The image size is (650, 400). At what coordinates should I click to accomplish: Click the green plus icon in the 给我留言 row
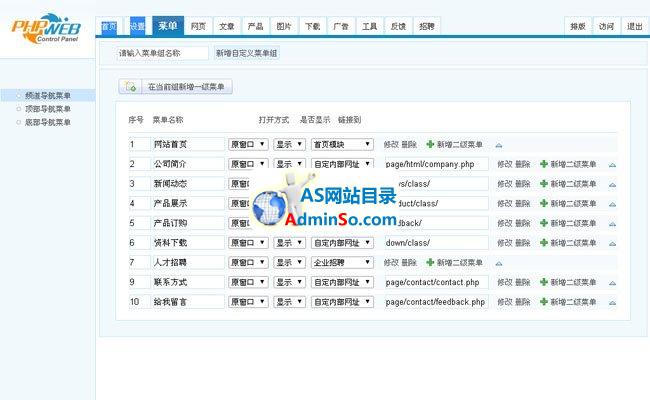544,302
